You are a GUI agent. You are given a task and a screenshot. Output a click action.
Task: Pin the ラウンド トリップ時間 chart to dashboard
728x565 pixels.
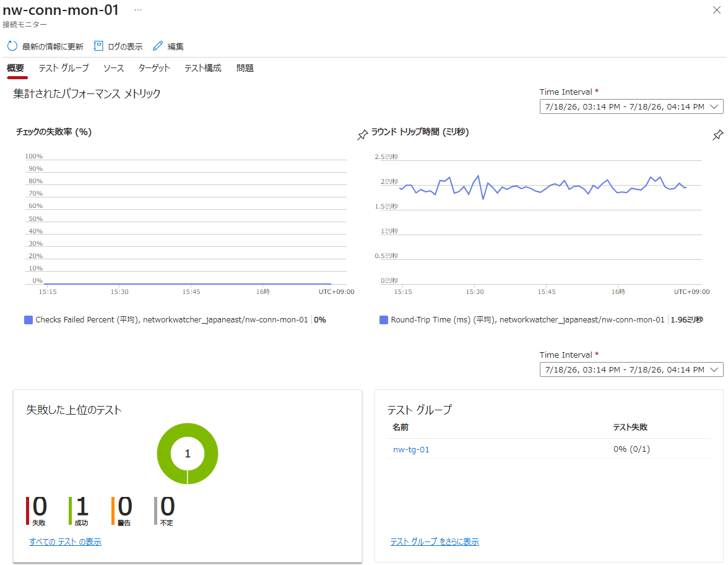tap(718, 135)
